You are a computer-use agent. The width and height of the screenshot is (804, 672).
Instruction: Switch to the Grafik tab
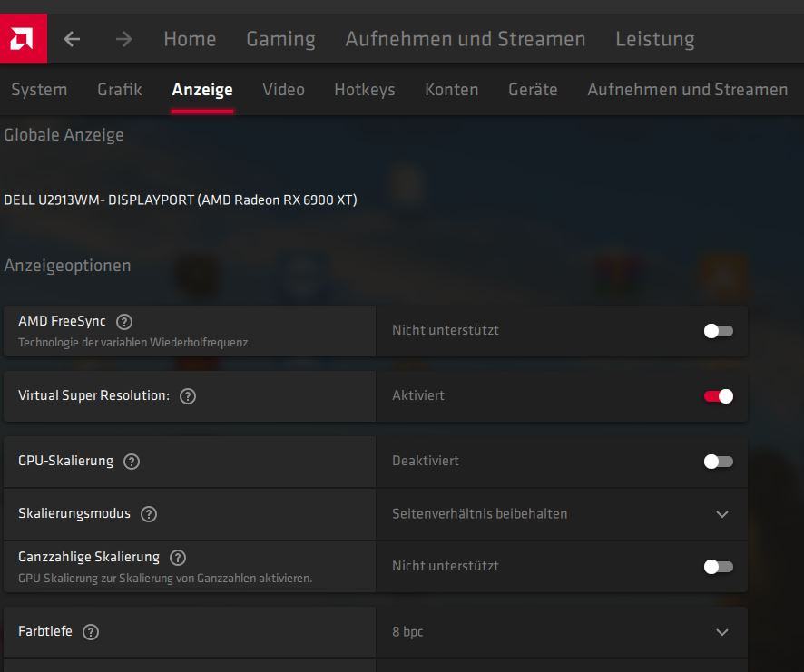[x=120, y=90]
